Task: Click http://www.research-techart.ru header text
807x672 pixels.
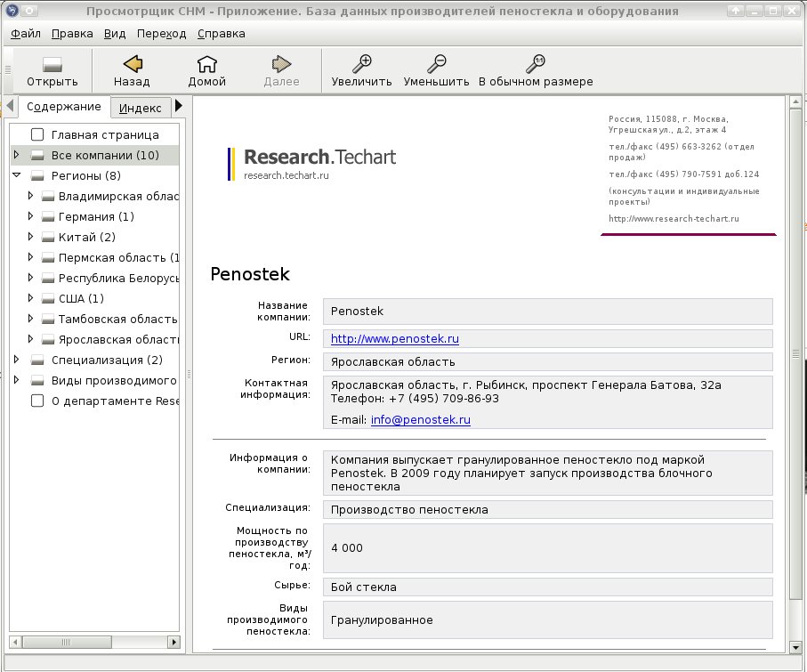Action: tap(674, 218)
